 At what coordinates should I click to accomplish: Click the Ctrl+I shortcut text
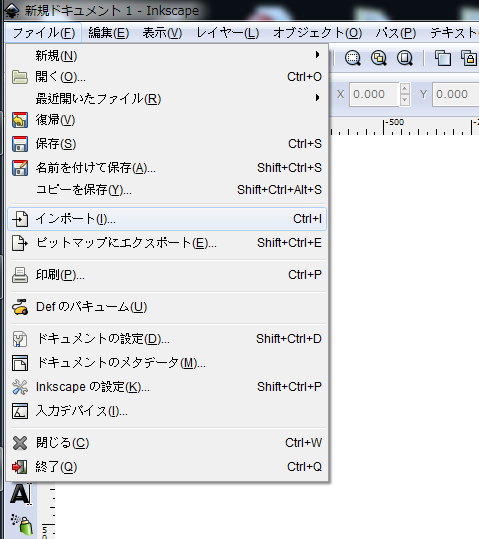pos(307,219)
